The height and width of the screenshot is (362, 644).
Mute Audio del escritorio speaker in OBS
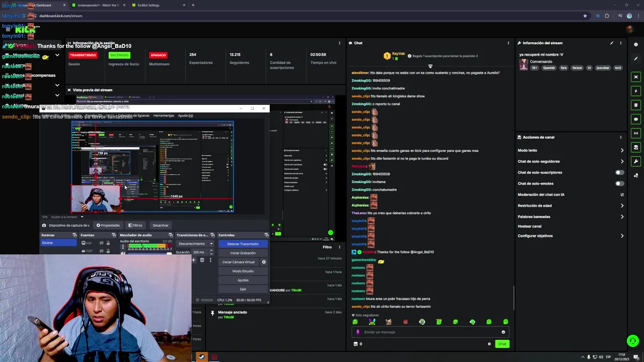click(123, 253)
